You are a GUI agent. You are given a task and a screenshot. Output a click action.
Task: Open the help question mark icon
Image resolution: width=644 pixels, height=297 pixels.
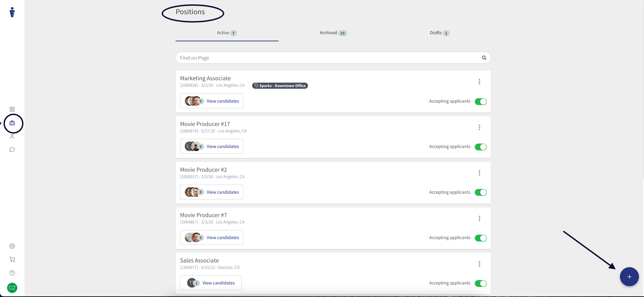pyautogui.click(x=12, y=273)
